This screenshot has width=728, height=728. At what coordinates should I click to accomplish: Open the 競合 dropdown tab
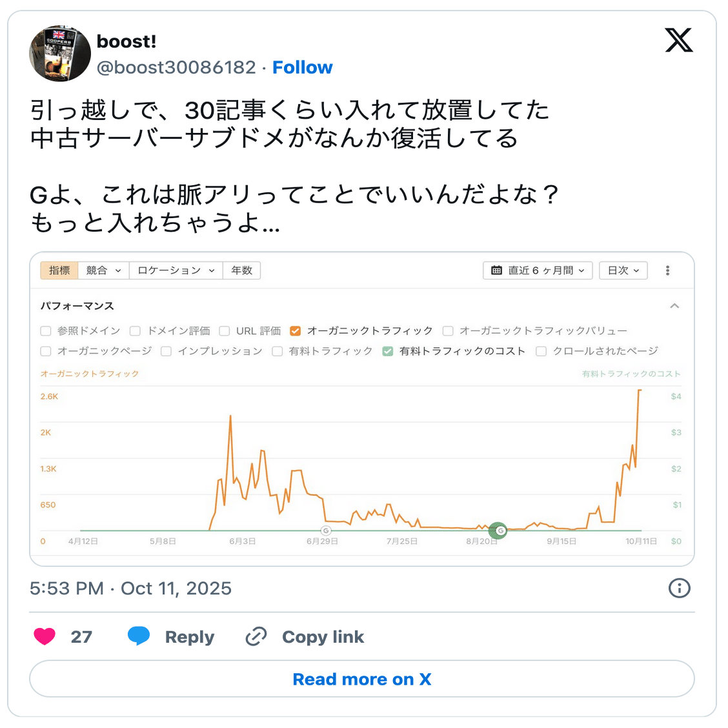click(103, 270)
